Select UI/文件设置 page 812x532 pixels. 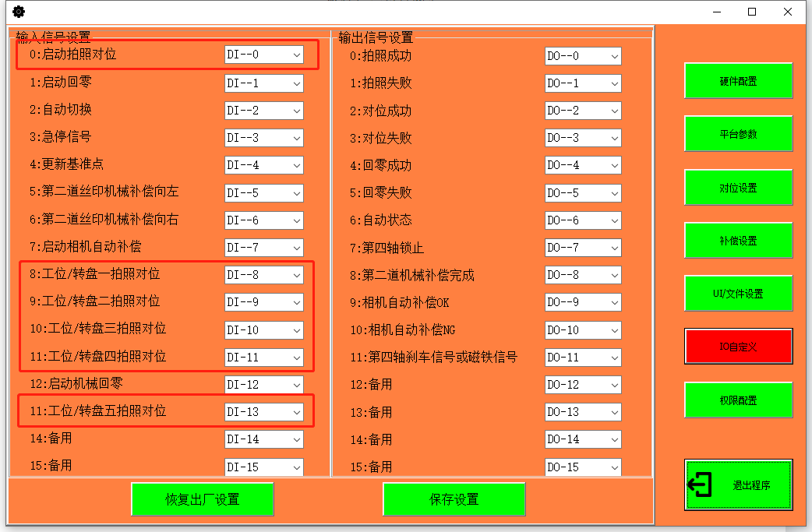click(x=738, y=294)
